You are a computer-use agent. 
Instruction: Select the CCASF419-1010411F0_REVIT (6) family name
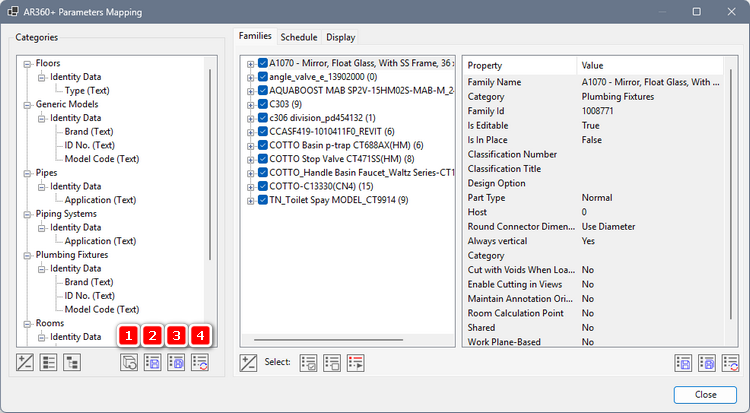(x=332, y=132)
